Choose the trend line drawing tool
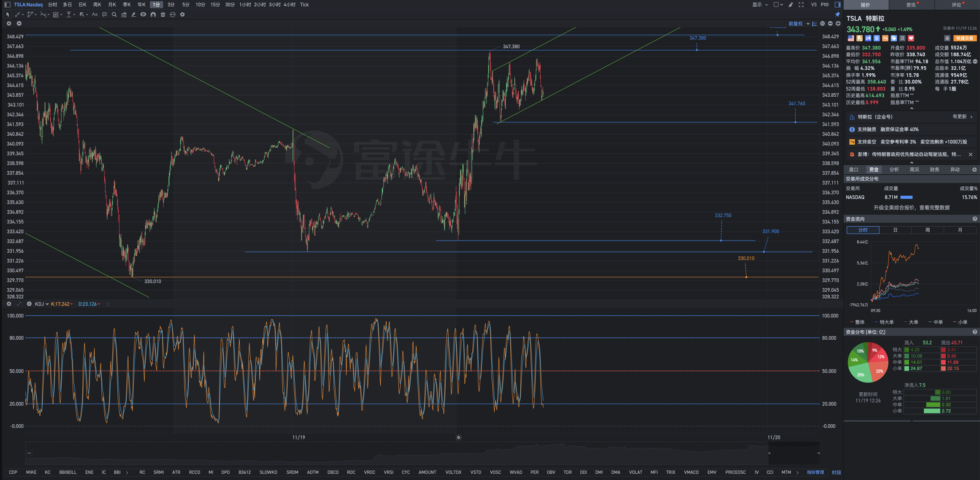 click(x=18, y=14)
